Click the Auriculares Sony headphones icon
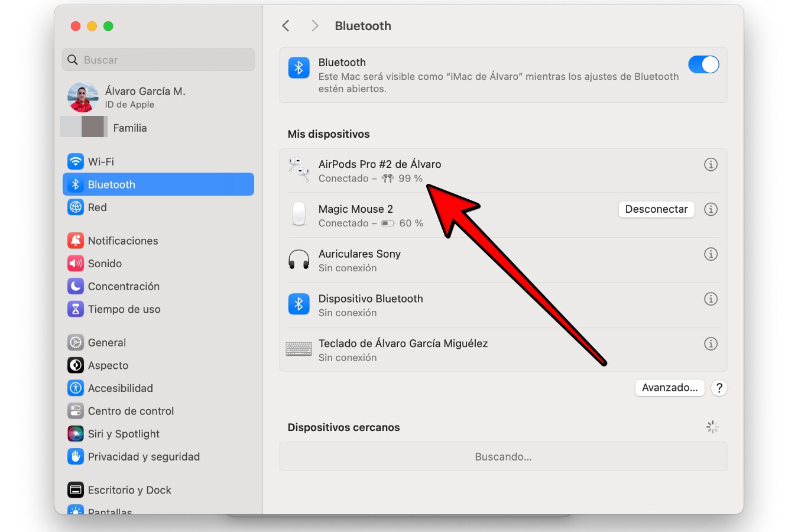 (x=299, y=259)
